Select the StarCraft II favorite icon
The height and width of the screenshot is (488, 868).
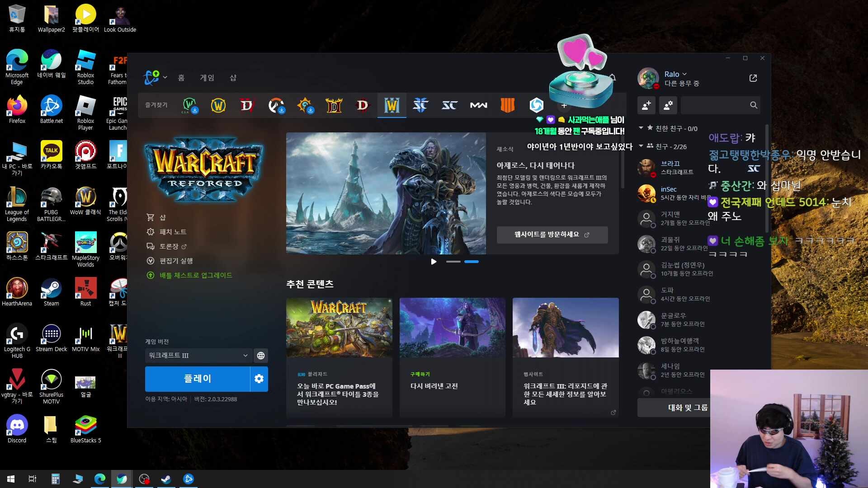420,105
